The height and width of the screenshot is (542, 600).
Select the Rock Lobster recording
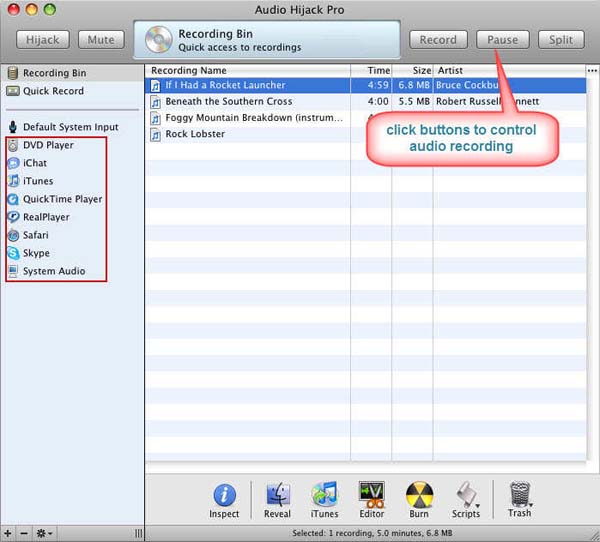point(195,134)
